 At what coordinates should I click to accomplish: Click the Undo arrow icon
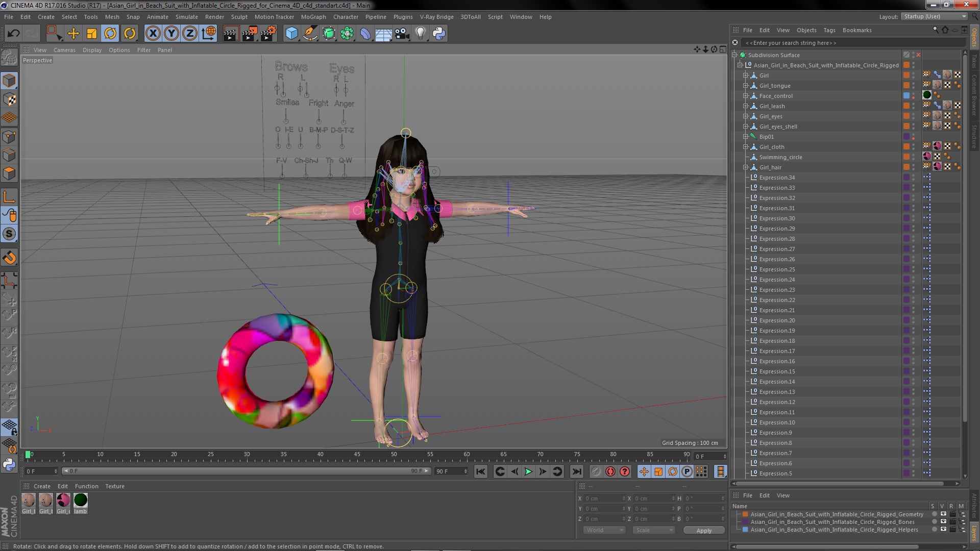click(13, 34)
